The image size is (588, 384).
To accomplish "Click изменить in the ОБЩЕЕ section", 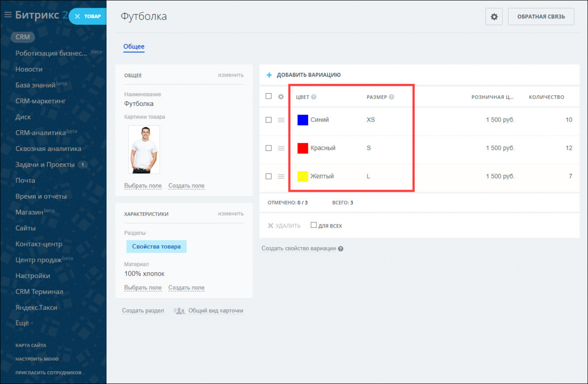I will tap(231, 75).
